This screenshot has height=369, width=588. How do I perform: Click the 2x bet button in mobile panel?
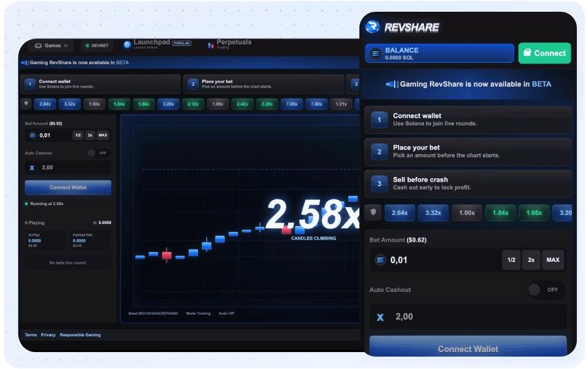[x=531, y=260]
